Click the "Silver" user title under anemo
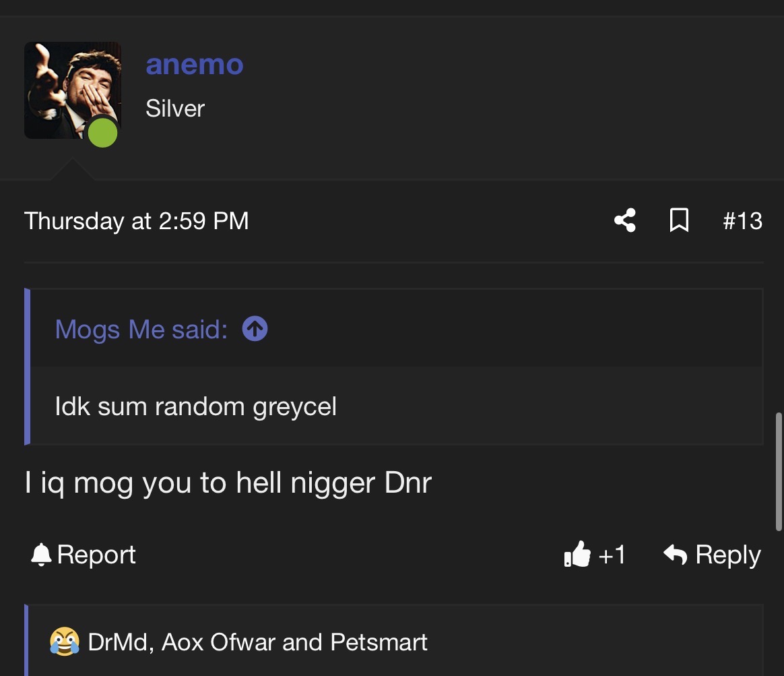The height and width of the screenshot is (676, 784). [x=175, y=109]
